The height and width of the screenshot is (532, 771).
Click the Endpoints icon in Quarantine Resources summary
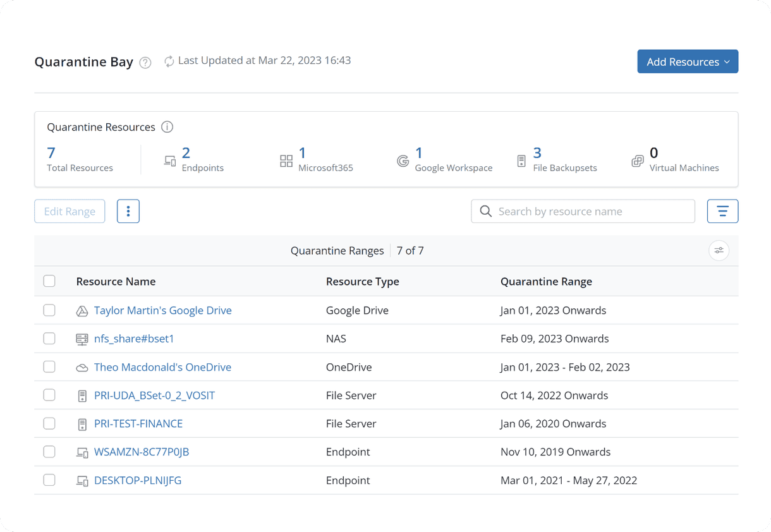coord(170,160)
